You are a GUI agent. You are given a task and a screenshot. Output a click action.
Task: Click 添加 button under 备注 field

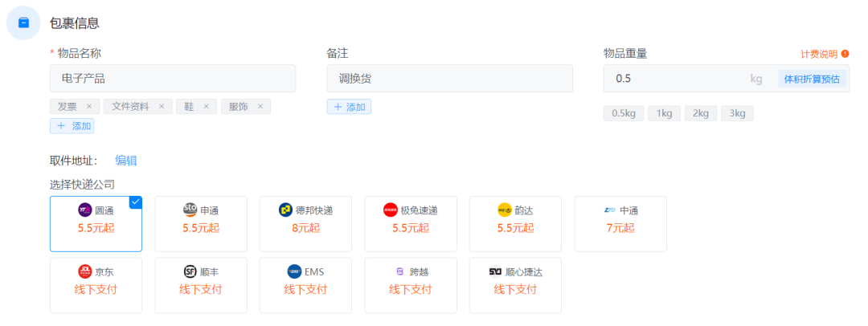349,107
